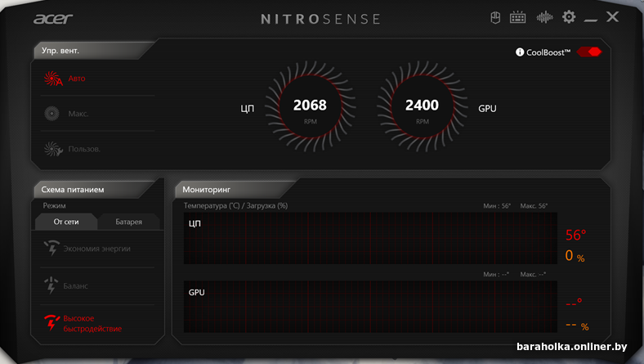The width and height of the screenshot is (644, 364).
Task: Click the Пользов. fan mode label
Action: click(x=84, y=149)
